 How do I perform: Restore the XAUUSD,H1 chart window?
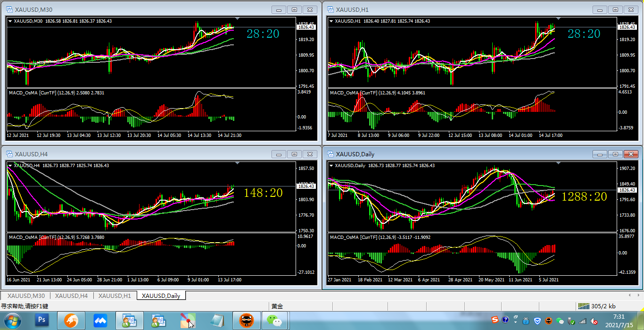(615, 9)
